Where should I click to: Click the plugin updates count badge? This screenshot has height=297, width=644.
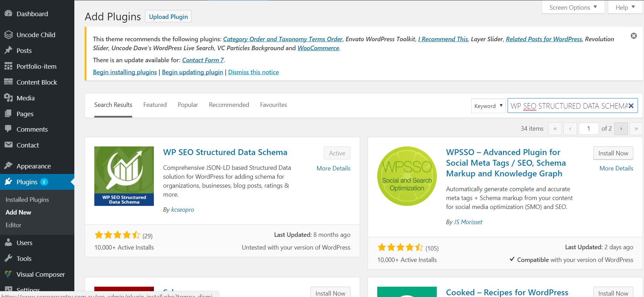44,182
